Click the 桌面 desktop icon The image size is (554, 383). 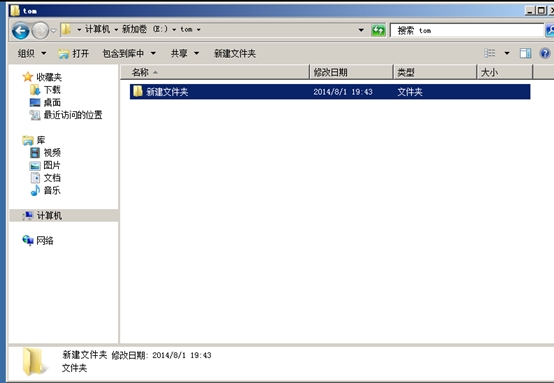pyautogui.click(x=35, y=102)
